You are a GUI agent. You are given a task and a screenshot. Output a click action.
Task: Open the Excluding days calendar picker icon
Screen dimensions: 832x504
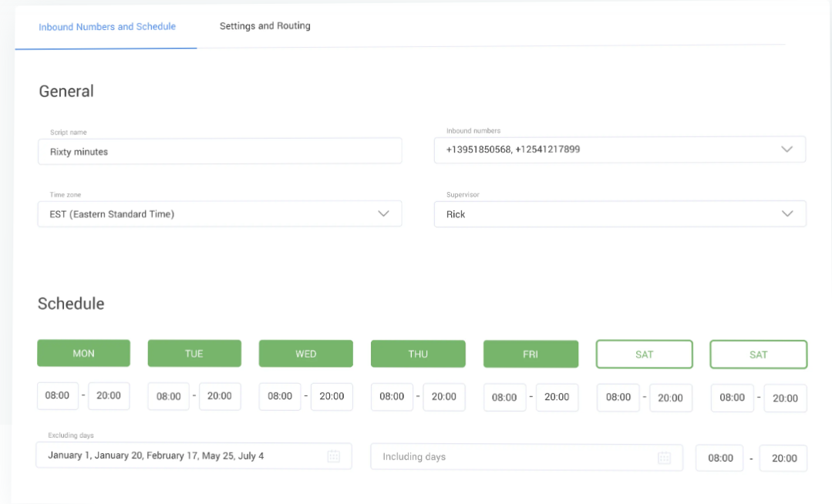click(334, 456)
